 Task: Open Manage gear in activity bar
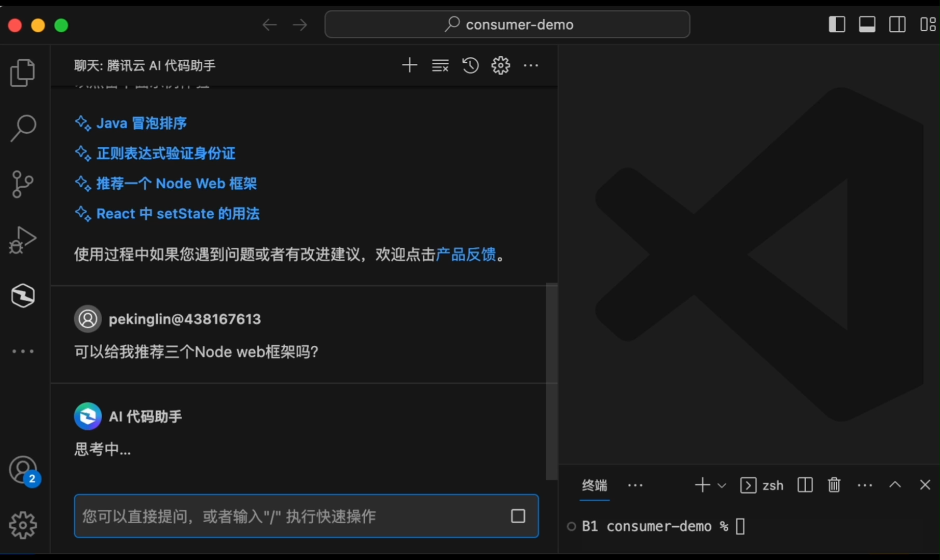tap(23, 526)
